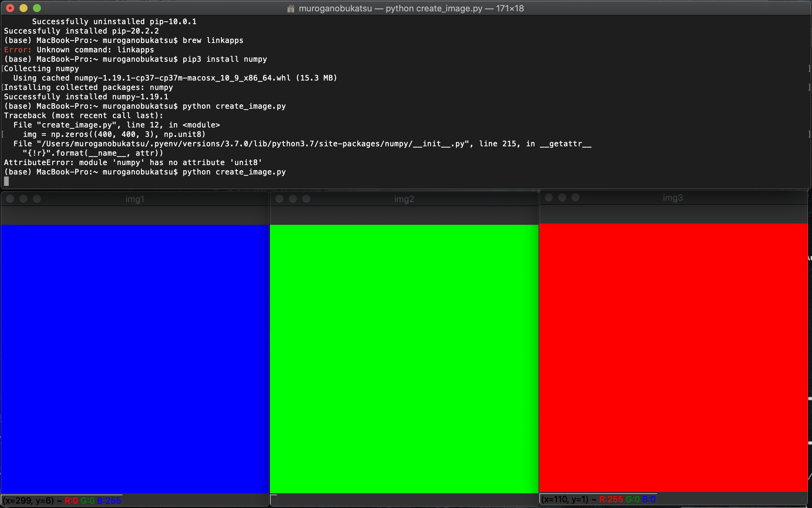Click the green image in img2 window
The image size is (812, 508).
pos(404,359)
